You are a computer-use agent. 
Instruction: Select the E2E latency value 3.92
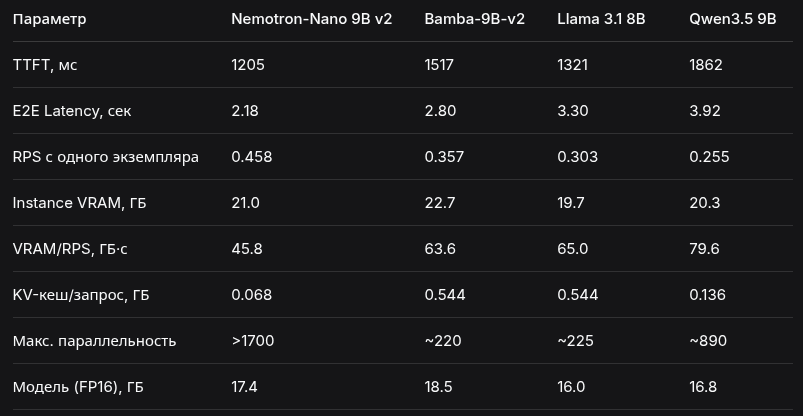[x=705, y=111]
